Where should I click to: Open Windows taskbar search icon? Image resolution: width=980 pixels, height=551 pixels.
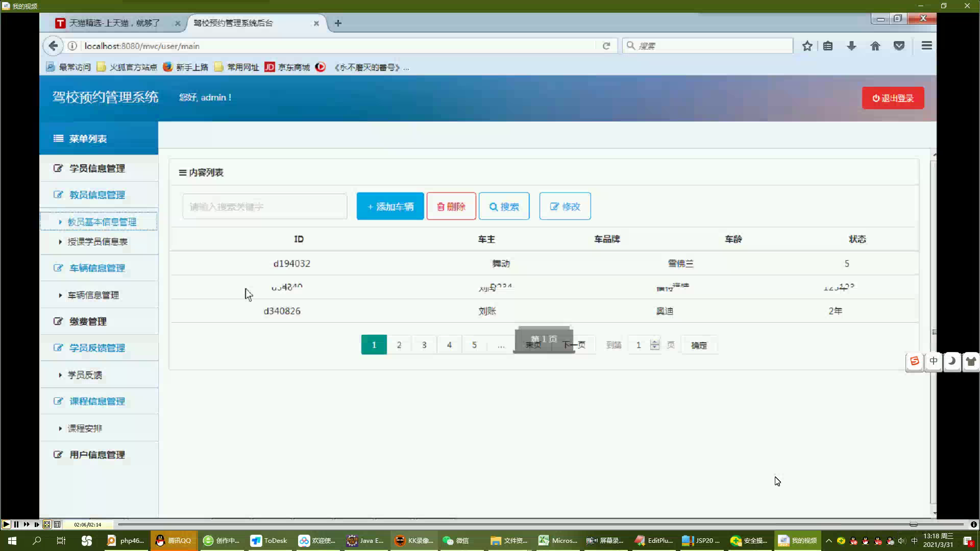tap(37, 541)
